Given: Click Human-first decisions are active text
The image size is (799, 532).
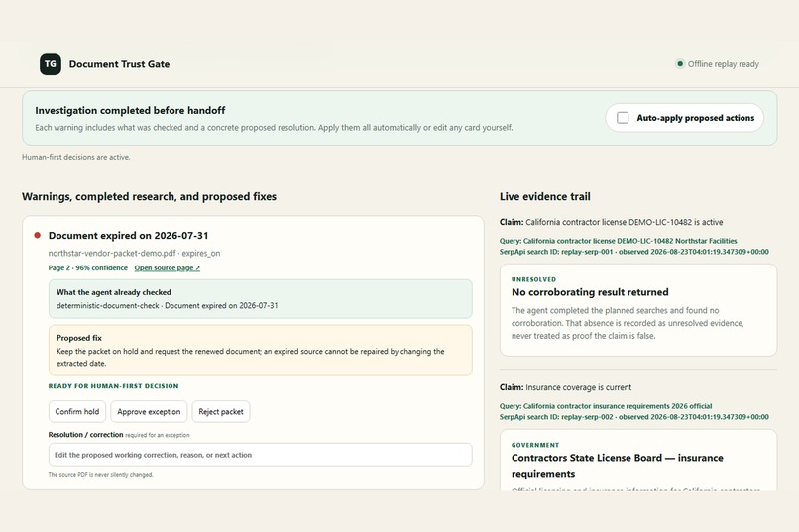Looking at the screenshot, I should tap(76, 157).
